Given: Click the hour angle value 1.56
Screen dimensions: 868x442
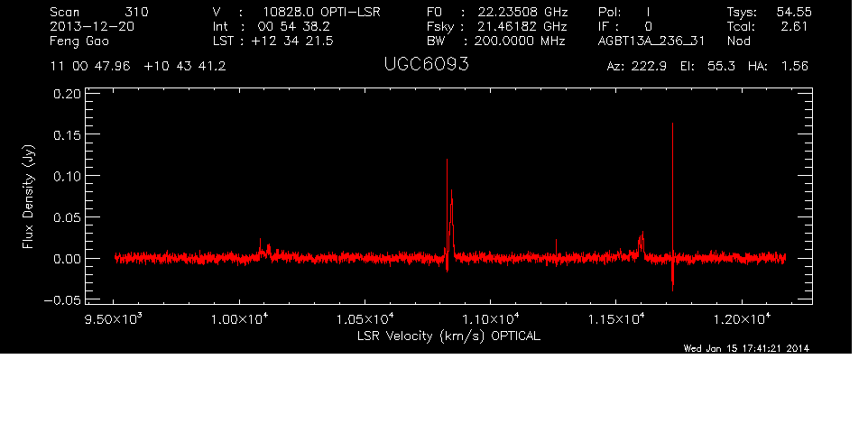Looking at the screenshot, I should (795, 67).
